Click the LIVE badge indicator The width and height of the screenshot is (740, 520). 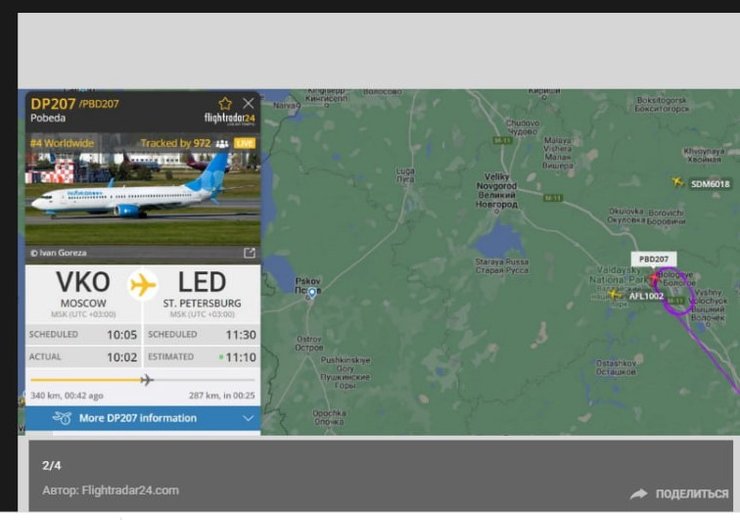click(x=244, y=143)
